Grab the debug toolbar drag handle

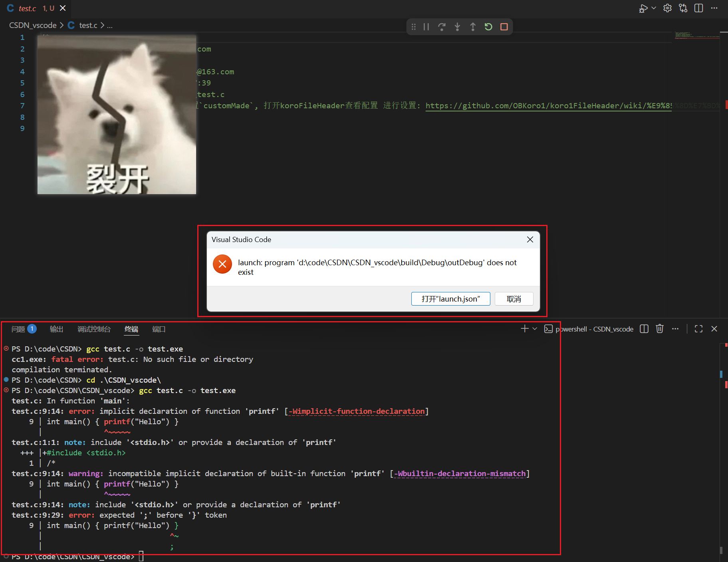coord(414,27)
